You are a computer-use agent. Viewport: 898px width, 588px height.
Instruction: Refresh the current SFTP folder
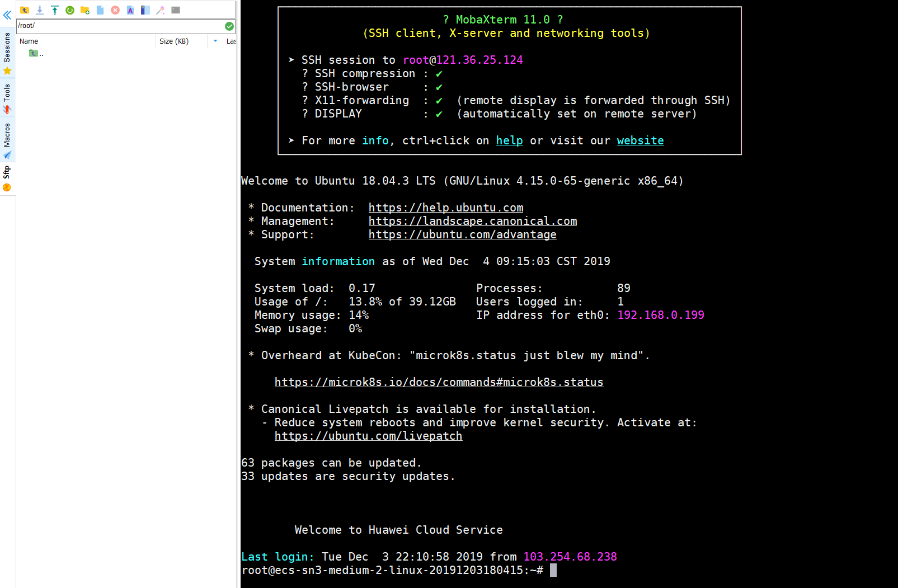[70, 10]
